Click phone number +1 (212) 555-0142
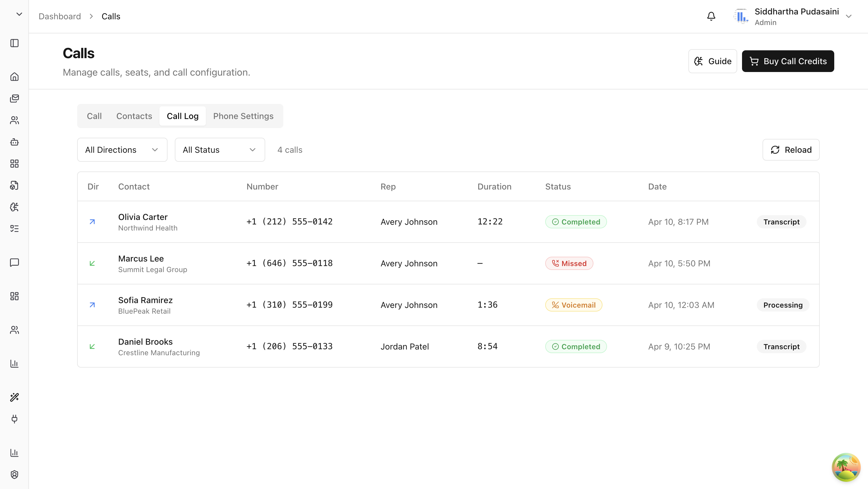 289,221
